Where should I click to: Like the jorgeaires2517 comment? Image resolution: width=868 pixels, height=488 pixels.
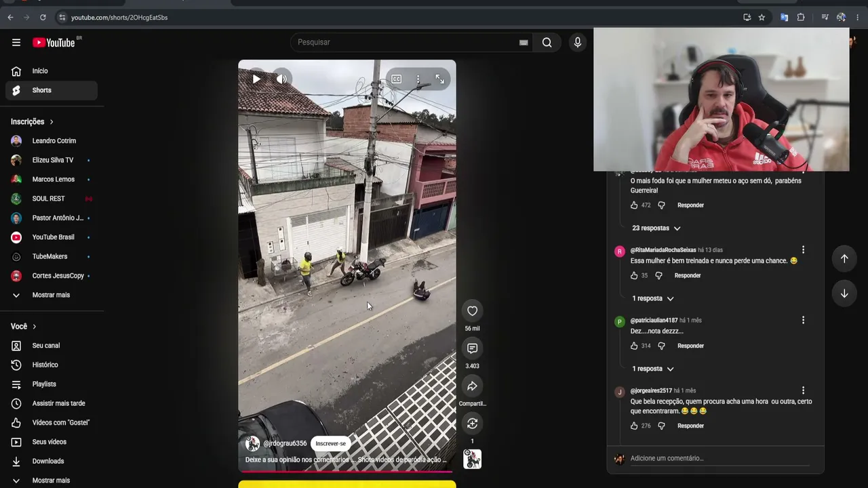pyautogui.click(x=634, y=426)
